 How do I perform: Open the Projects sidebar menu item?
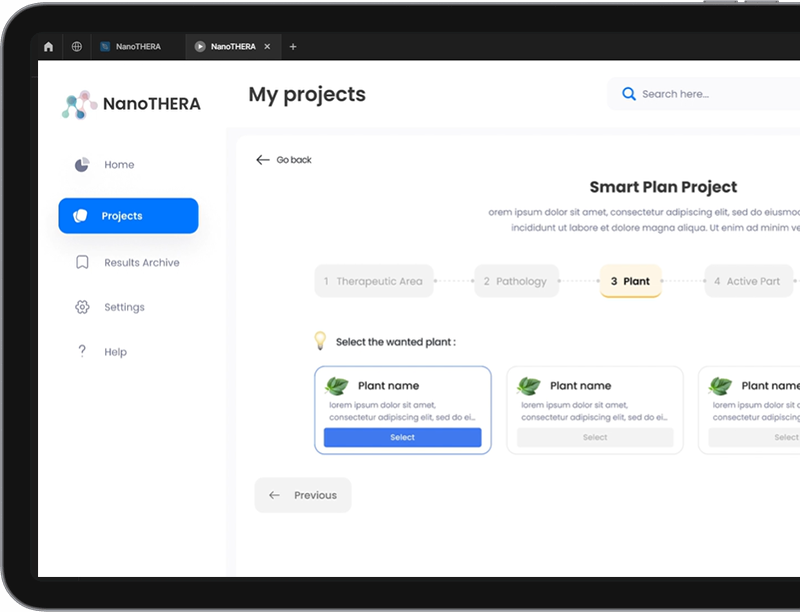(x=128, y=216)
